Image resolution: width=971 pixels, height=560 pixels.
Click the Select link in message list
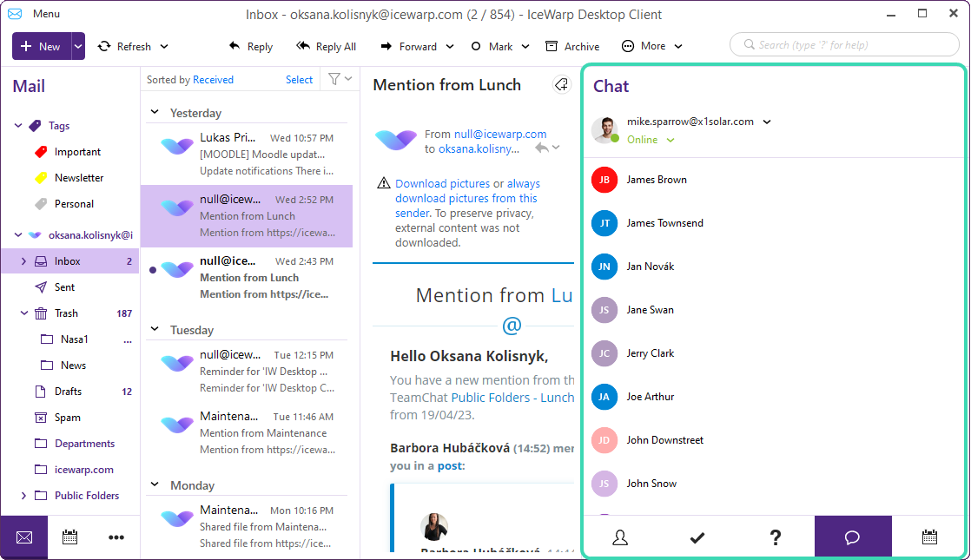tap(299, 79)
